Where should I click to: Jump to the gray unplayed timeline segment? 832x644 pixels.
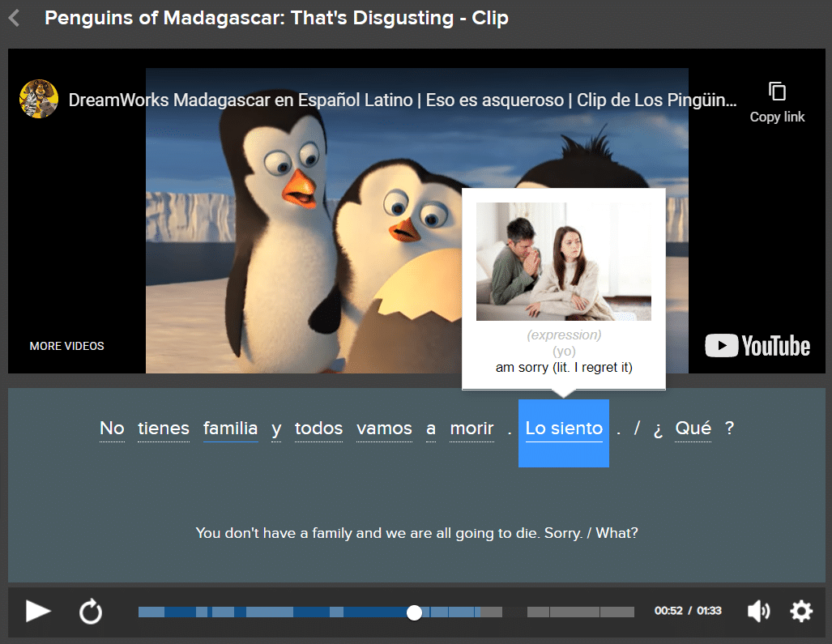click(579, 612)
